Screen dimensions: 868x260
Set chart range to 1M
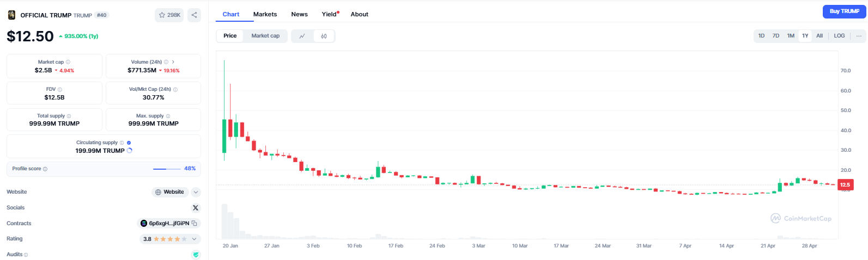791,36
